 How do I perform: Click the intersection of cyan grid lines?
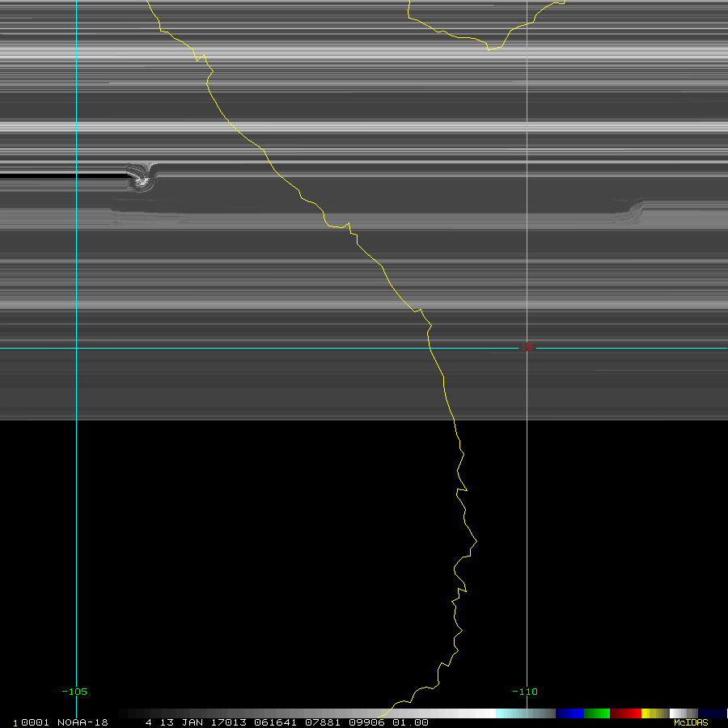point(76,348)
